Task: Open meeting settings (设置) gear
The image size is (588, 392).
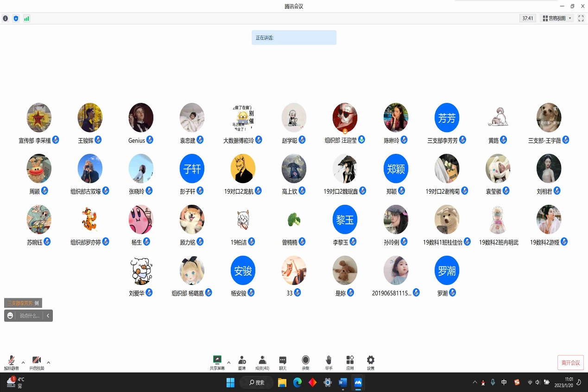Action: (371, 360)
